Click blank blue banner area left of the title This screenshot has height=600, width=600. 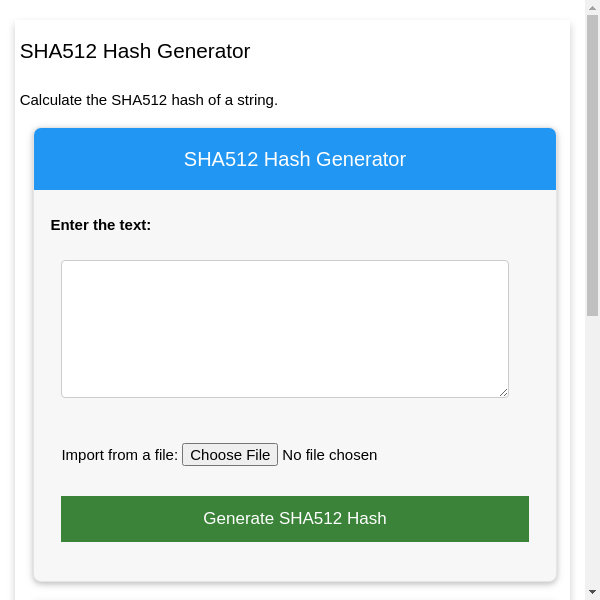(x=100, y=159)
